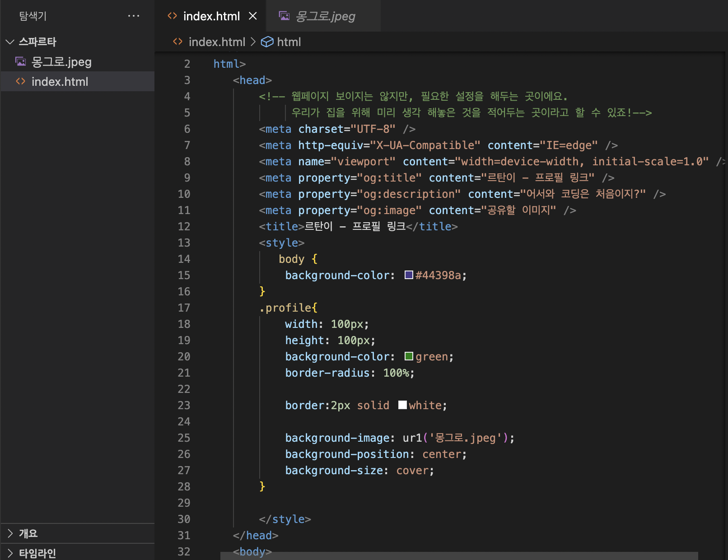Click the HTML icon beside index.html in explorer
The image size is (728, 560).
pos(21,81)
